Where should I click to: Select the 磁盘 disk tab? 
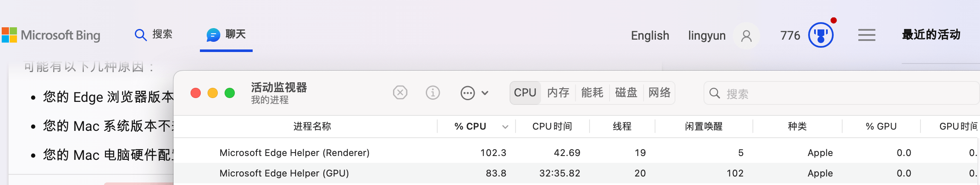coord(626,92)
